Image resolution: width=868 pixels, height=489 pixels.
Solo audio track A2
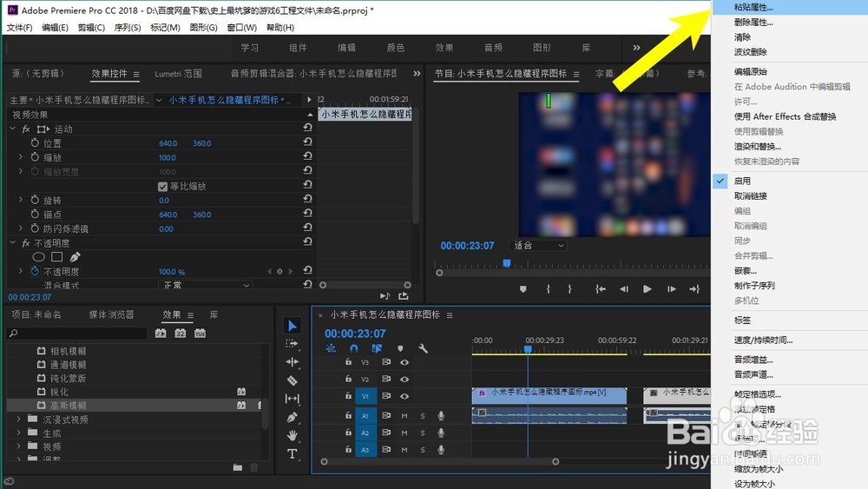(x=423, y=433)
